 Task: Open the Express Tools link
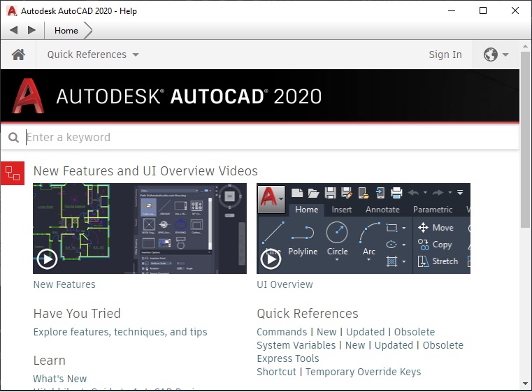click(288, 358)
